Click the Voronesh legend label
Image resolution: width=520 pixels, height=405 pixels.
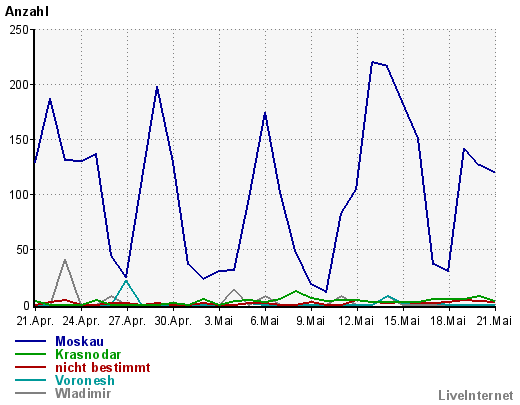(x=85, y=380)
